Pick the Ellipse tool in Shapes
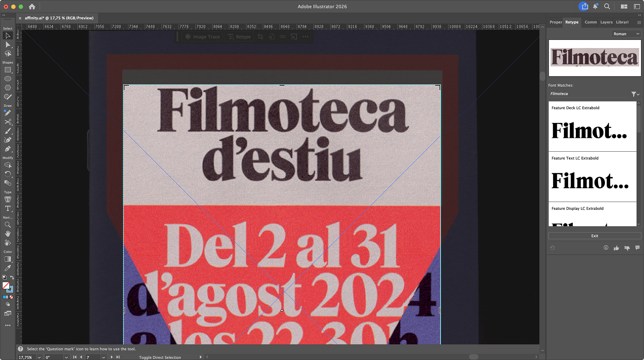The image size is (644, 360). 7,79
